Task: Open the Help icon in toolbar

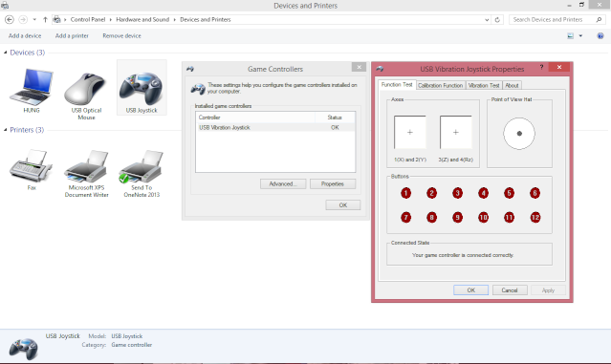Action: tap(600, 35)
